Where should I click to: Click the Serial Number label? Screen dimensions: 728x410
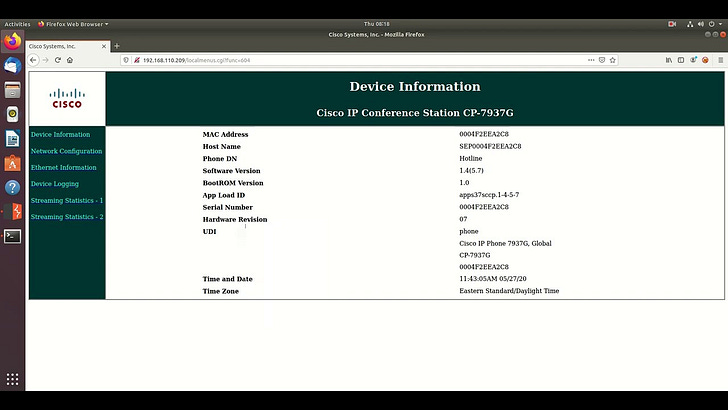point(228,207)
